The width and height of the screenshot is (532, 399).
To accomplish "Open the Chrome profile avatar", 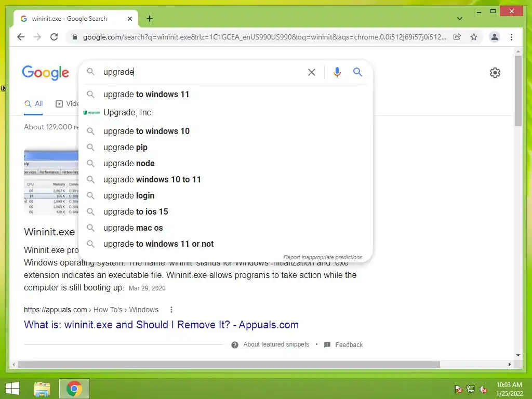I will coord(495,37).
